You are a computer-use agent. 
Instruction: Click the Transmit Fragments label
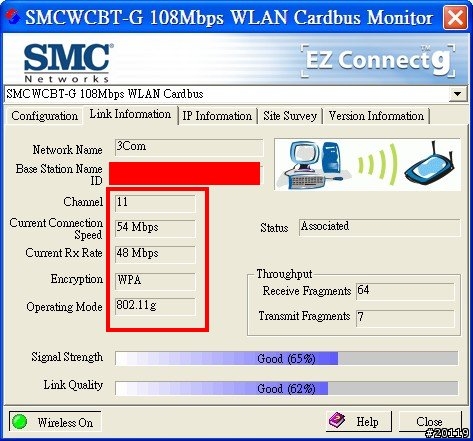tap(304, 316)
